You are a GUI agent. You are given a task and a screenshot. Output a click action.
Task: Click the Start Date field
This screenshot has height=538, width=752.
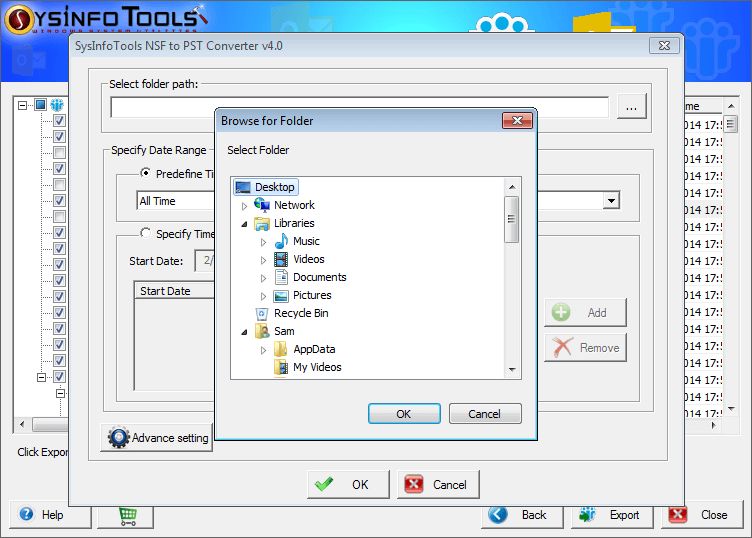click(204, 261)
